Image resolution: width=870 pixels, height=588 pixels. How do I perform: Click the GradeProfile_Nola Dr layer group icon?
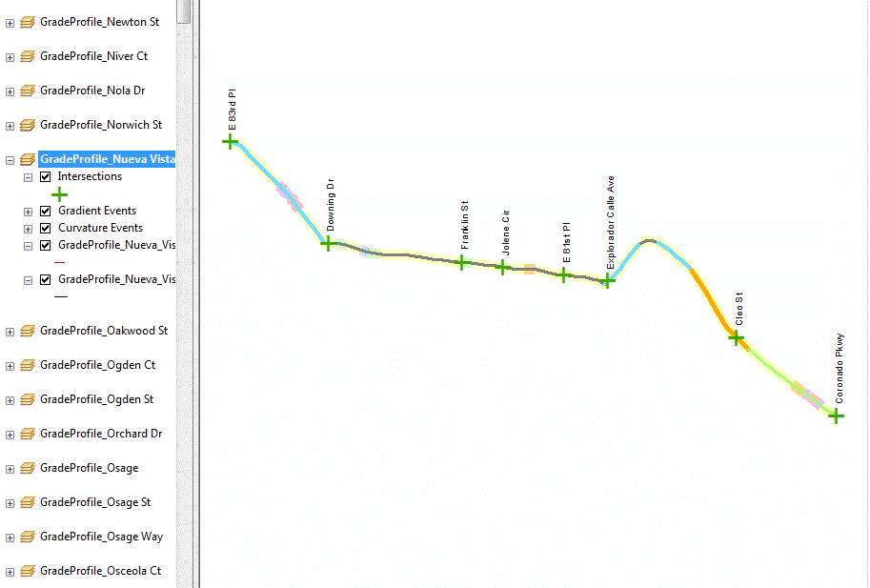tap(28, 91)
